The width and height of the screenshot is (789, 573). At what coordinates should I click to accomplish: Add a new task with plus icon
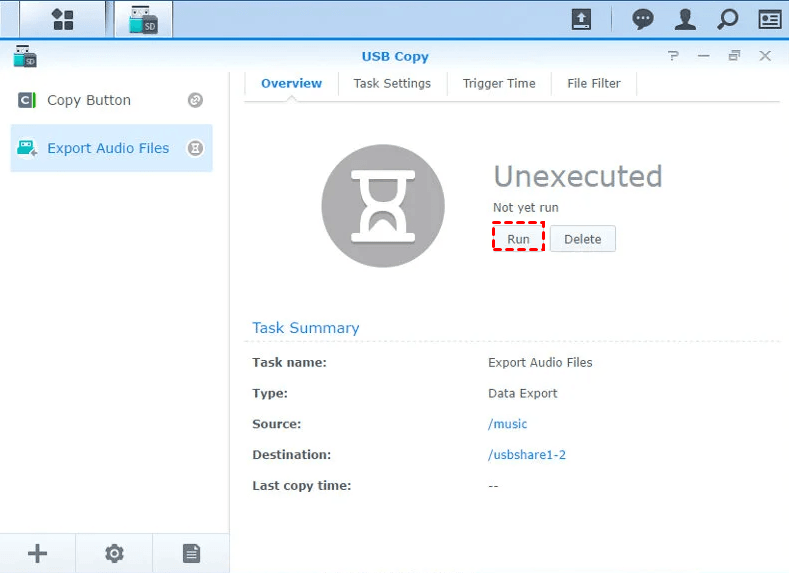[x=37, y=553]
